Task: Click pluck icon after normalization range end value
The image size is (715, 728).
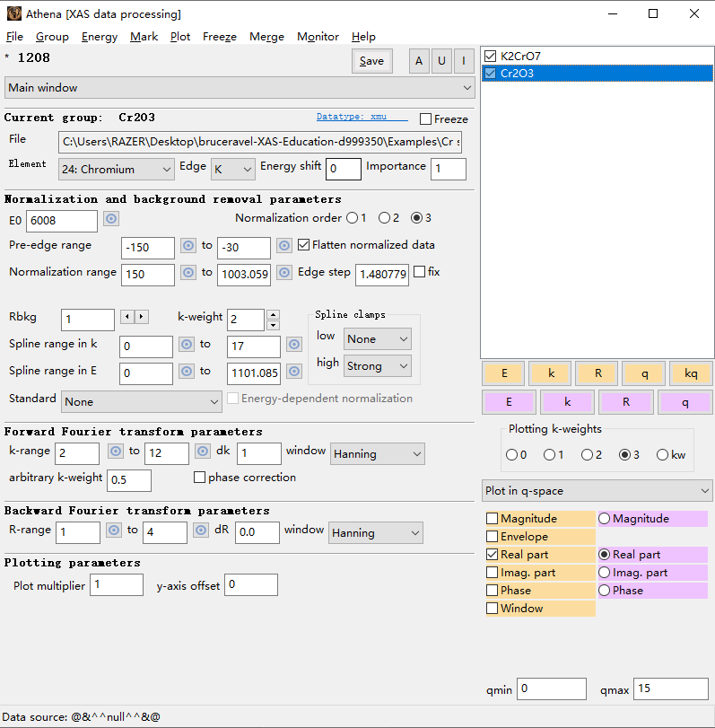Action: coord(284,273)
